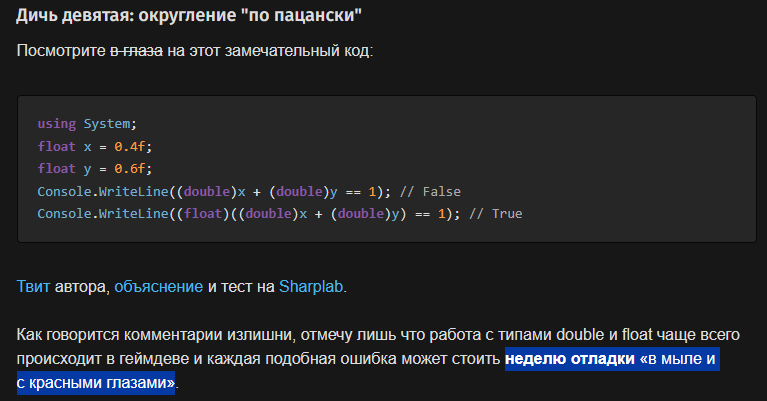
Task: Click the code line 'using System;'
Action: pyautogui.click(x=87, y=124)
